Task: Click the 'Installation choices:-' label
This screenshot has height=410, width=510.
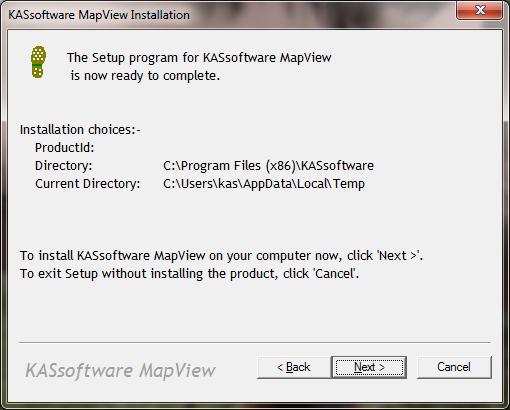Action: pos(80,130)
